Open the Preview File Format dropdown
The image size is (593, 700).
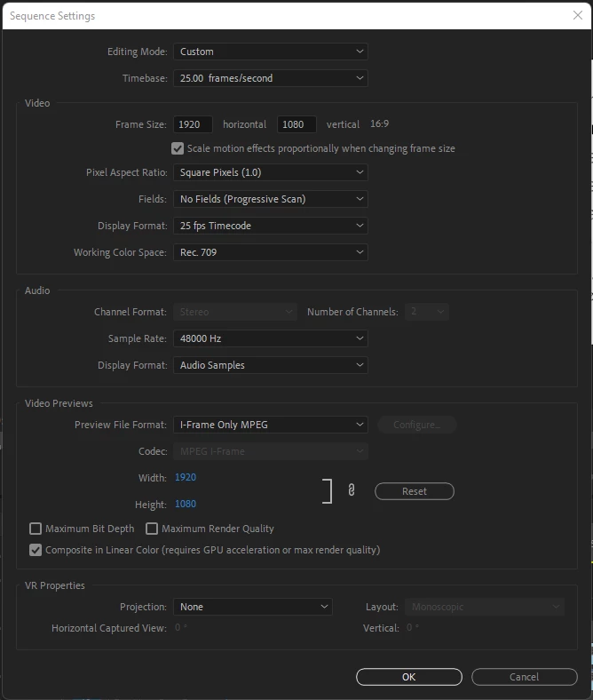click(x=271, y=425)
